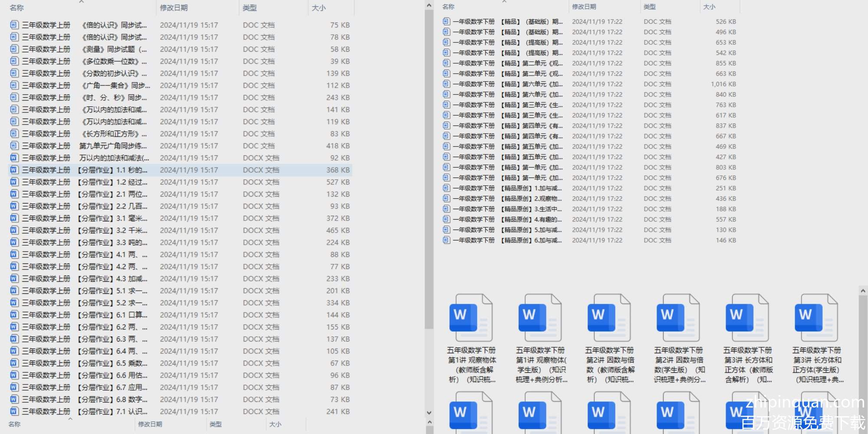
Task: Click sort arrow above right pane 名称 column
Action: point(504,2)
